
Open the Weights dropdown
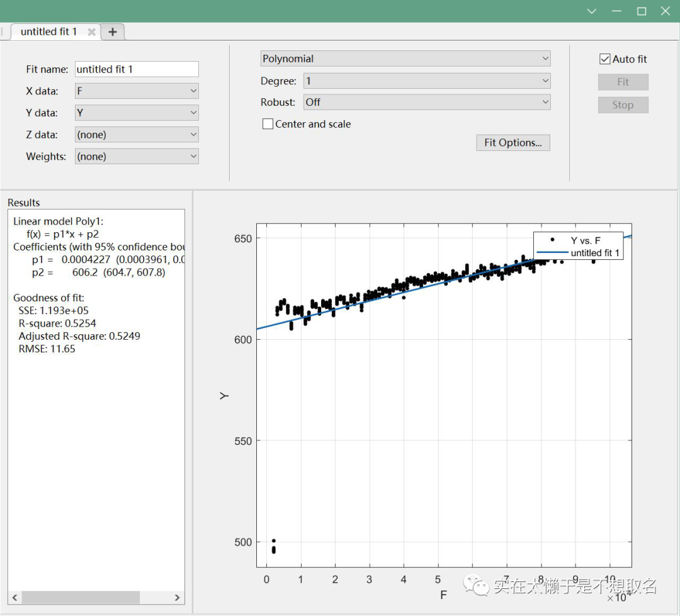tap(137, 157)
